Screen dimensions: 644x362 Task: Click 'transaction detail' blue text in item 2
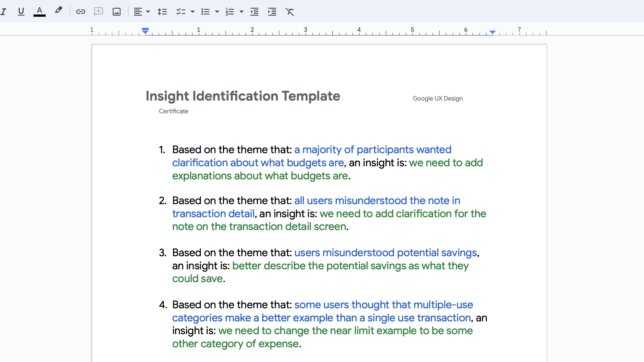pyautogui.click(x=213, y=214)
